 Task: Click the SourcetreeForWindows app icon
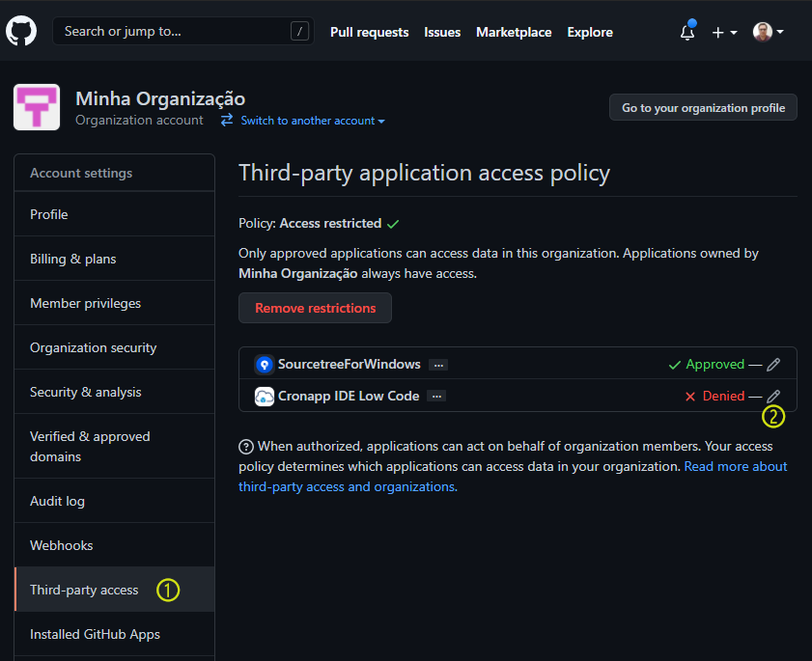(265, 365)
